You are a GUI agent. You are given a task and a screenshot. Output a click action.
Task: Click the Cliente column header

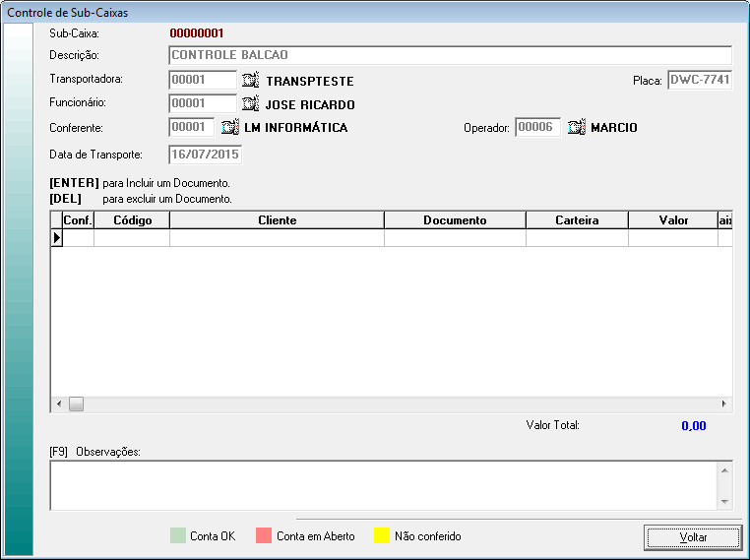pyautogui.click(x=277, y=220)
